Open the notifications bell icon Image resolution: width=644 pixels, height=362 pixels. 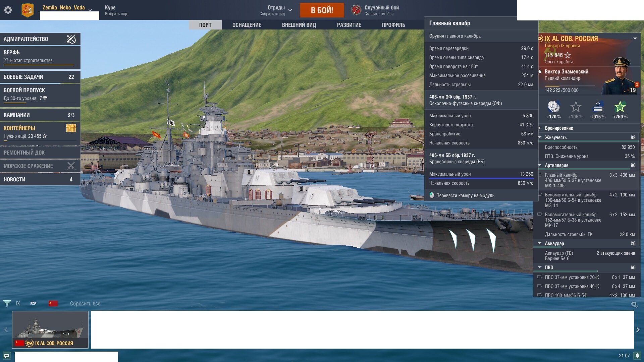tap(637, 356)
